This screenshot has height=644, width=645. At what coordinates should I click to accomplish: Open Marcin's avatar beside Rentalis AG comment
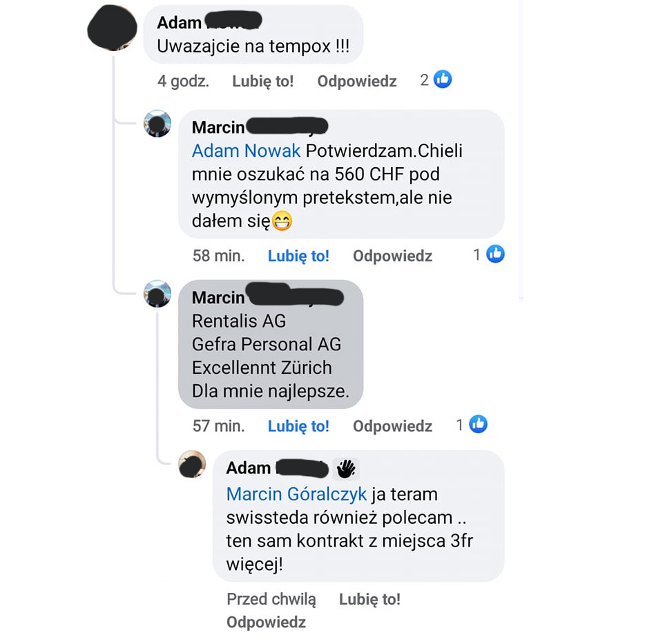[x=157, y=294]
